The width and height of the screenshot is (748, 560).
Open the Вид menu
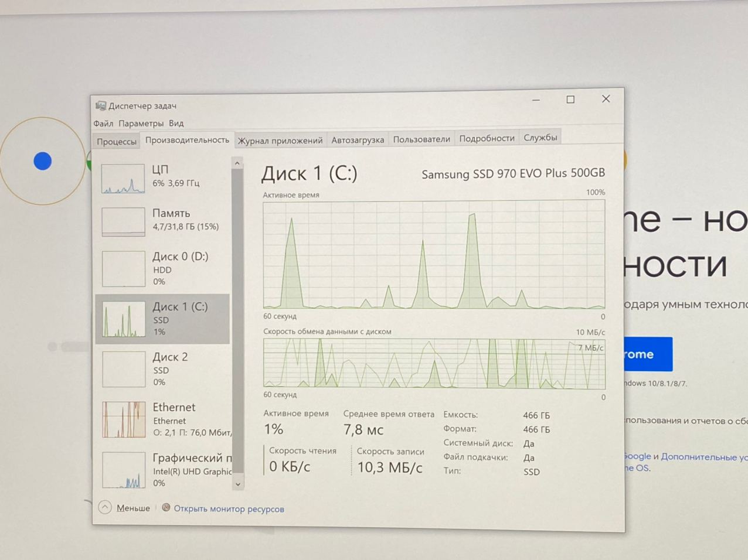176,124
